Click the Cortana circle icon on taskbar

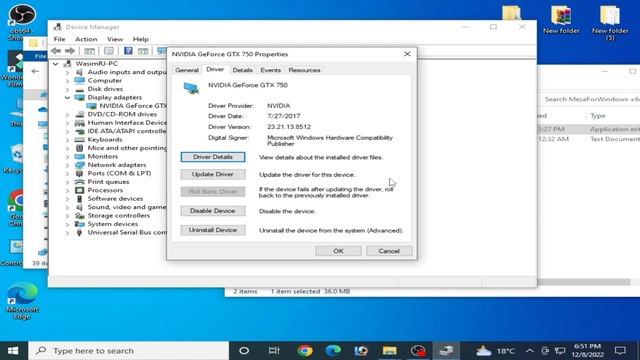pos(244,351)
